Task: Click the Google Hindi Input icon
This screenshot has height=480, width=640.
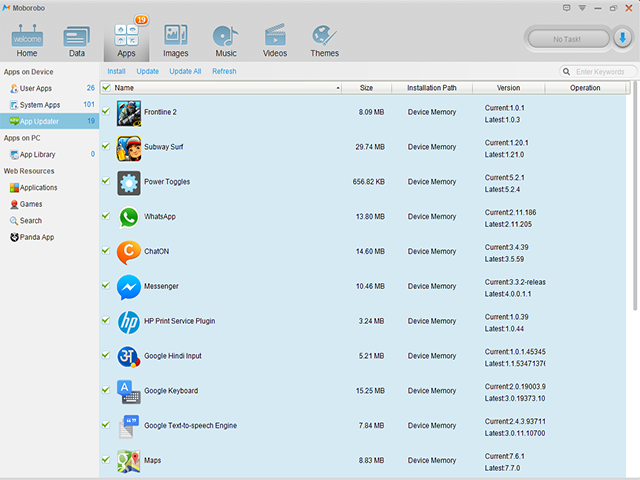Action: point(129,357)
